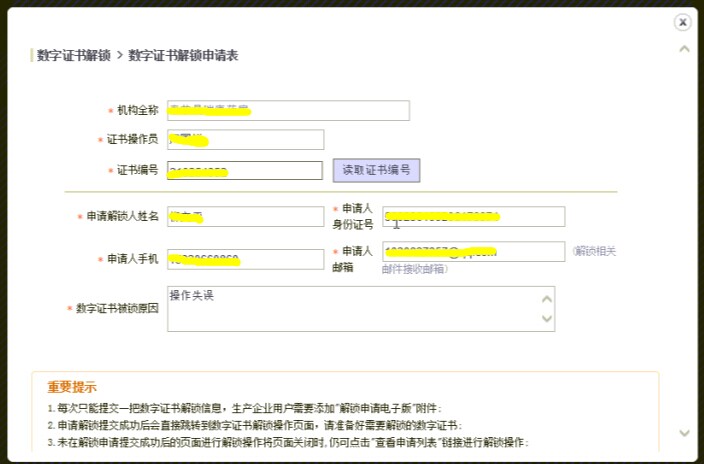Focus the 申请人身份证号 input field
Screen dimensions: 704x464
coord(474,216)
